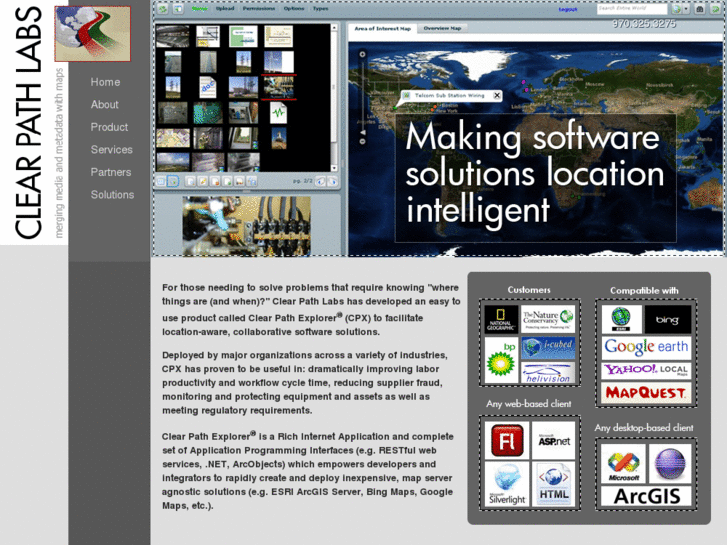
Task: Click the Clear Path Labs globe logo
Action: click(x=92, y=33)
